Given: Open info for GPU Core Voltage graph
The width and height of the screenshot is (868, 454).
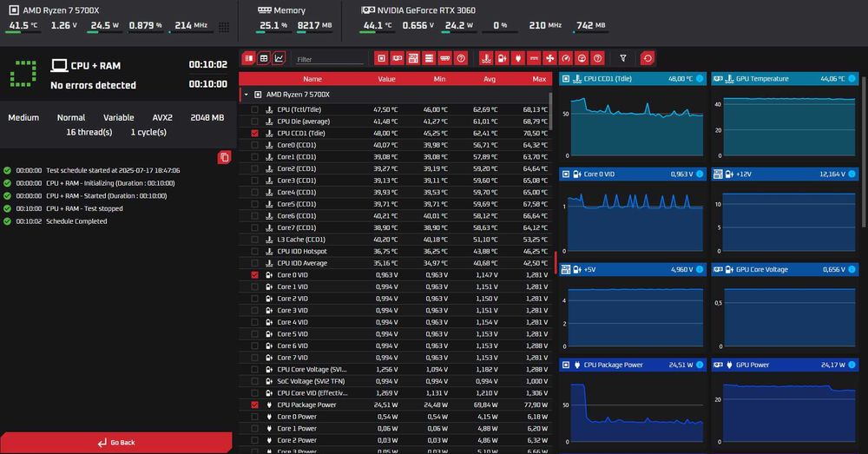Looking at the screenshot, I should pyautogui.click(x=852, y=269).
